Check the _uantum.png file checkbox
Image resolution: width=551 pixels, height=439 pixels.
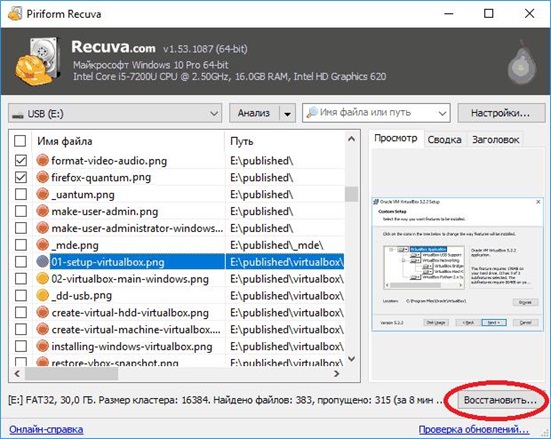(x=21, y=194)
